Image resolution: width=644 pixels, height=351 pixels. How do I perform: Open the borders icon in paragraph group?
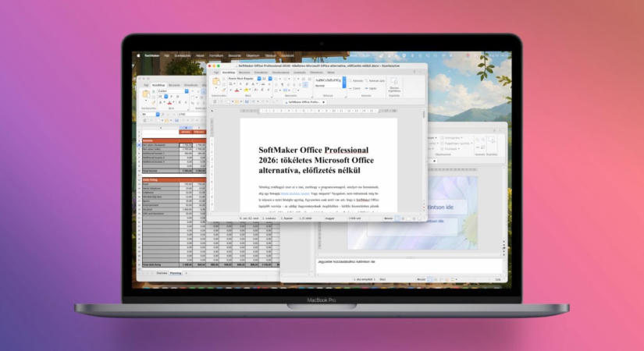[276, 90]
